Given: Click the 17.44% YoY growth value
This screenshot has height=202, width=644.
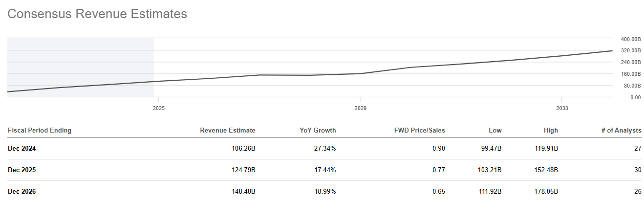Looking at the screenshot, I should coord(324,170).
